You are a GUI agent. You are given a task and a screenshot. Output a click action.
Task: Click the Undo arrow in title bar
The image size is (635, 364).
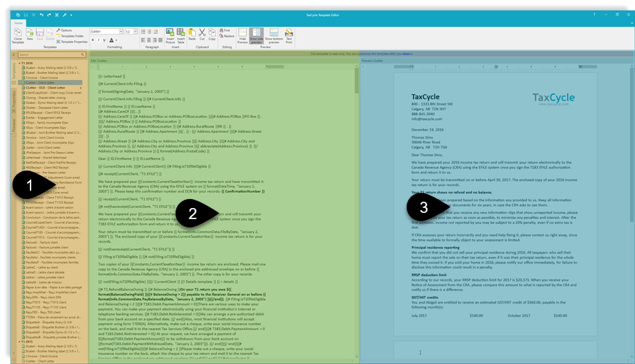tap(42, 15)
